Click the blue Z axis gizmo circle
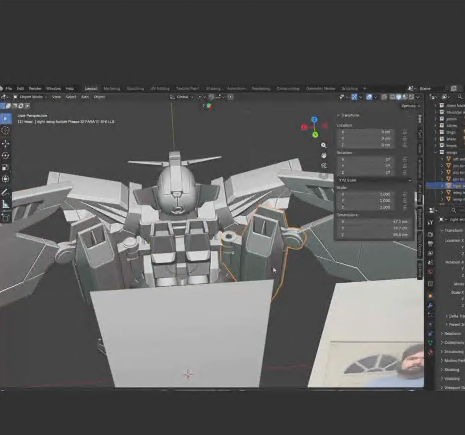 [314, 119]
